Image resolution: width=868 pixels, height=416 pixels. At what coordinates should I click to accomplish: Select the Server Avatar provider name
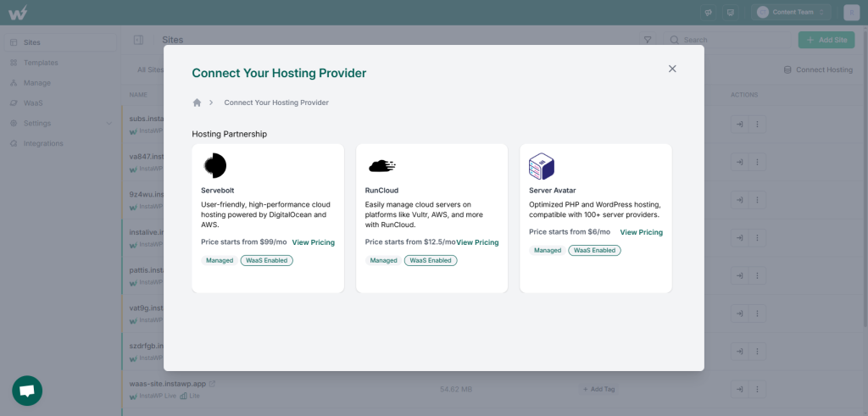[553, 191]
